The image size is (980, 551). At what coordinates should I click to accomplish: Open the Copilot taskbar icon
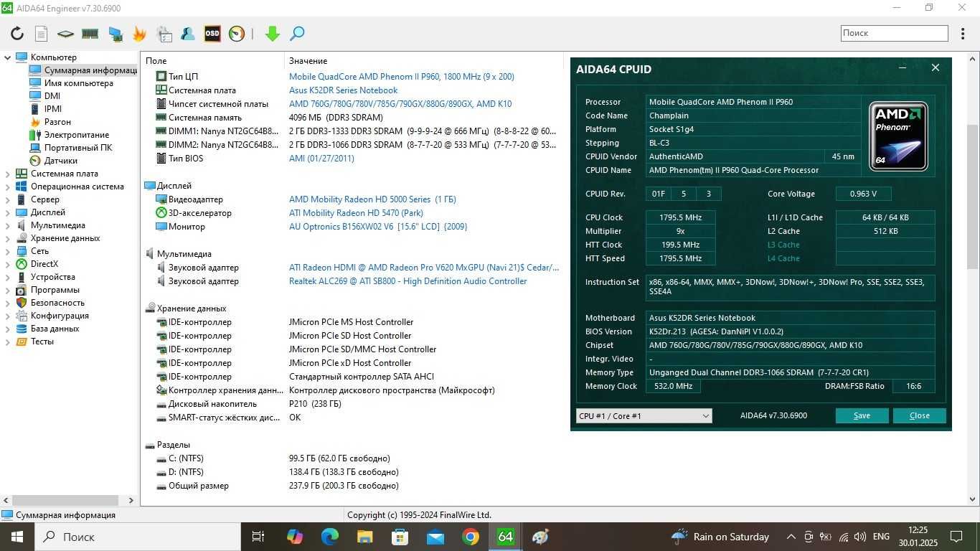(x=294, y=537)
